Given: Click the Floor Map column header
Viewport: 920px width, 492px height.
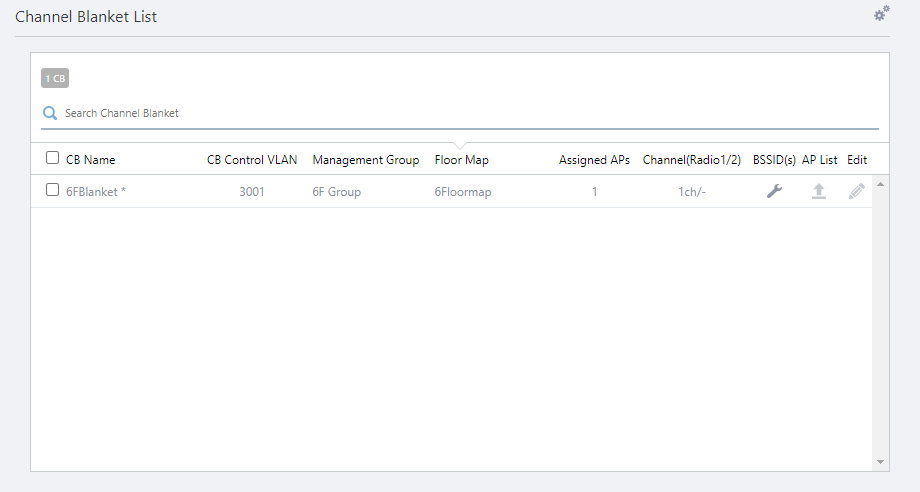Looking at the screenshot, I should click(462, 160).
